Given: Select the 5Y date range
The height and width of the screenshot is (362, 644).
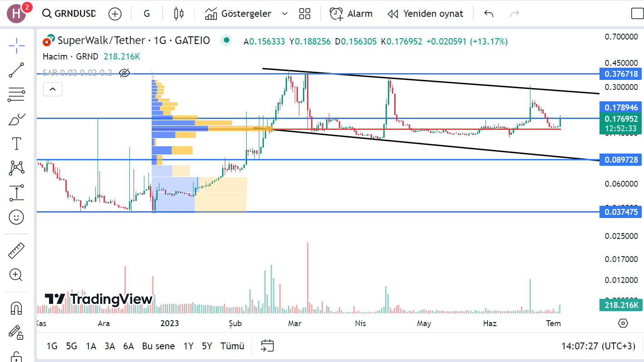Looking at the screenshot, I should click(x=207, y=346).
